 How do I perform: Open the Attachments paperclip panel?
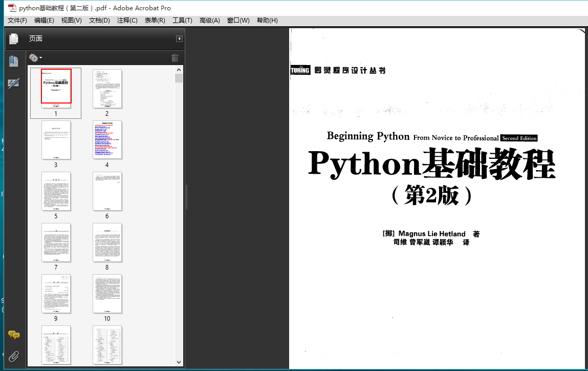click(x=14, y=356)
